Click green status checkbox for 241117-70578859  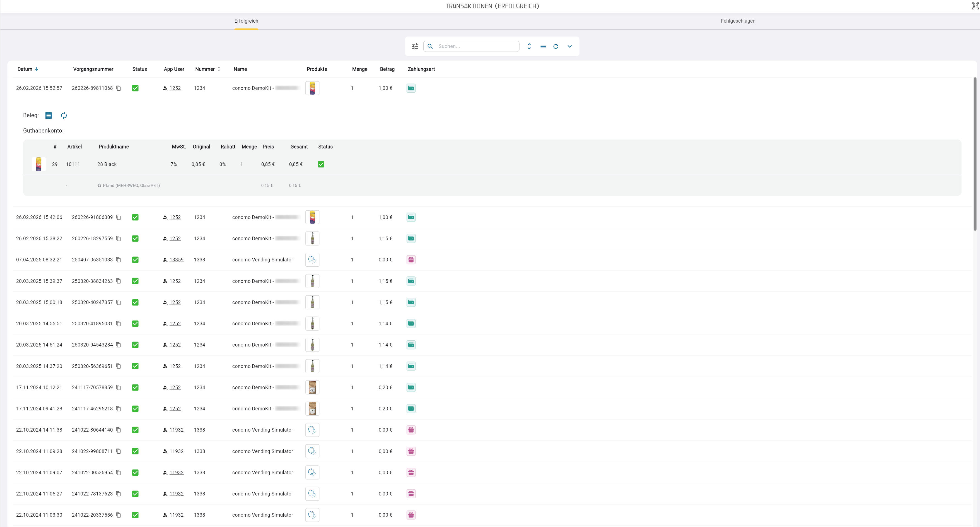[135, 387]
